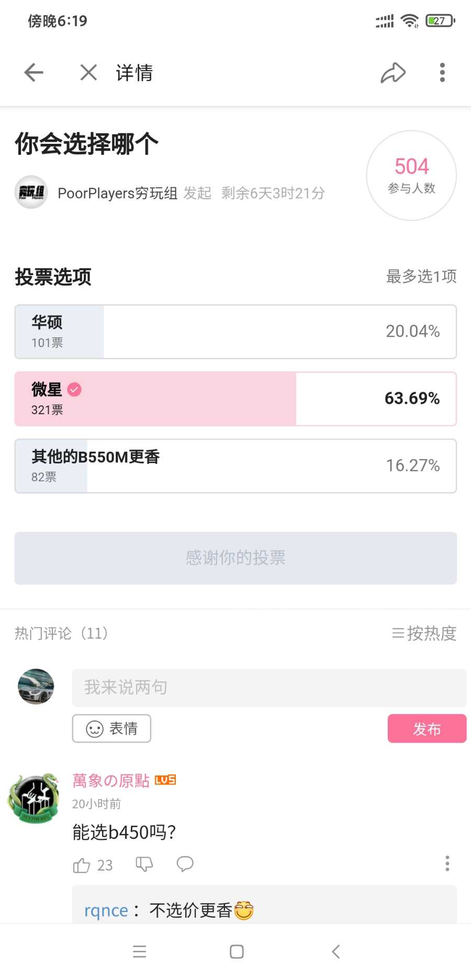Open the 按热度 sort dropdown
The width and height of the screenshot is (471, 980).
(x=424, y=633)
